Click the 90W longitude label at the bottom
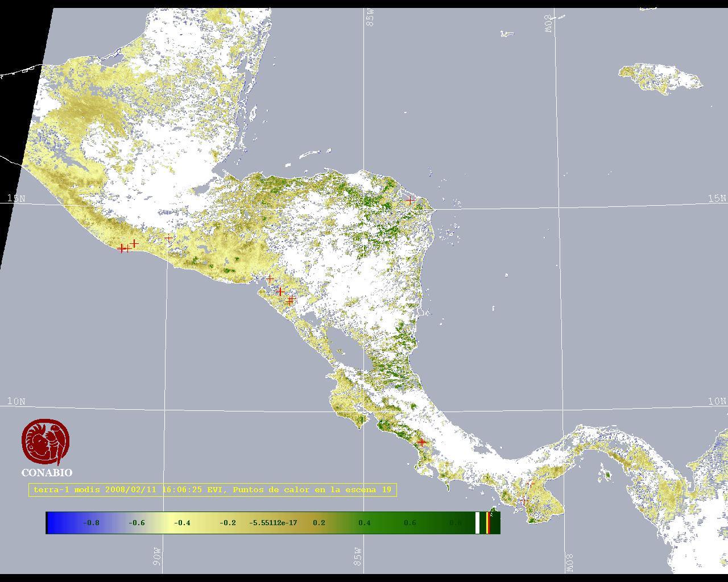Viewport: 728px width, 582px height. pos(158,556)
